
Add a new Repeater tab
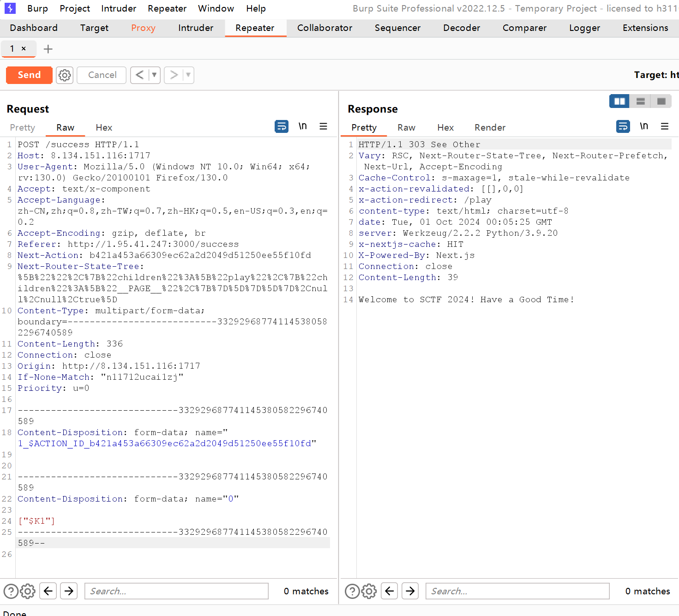point(48,49)
